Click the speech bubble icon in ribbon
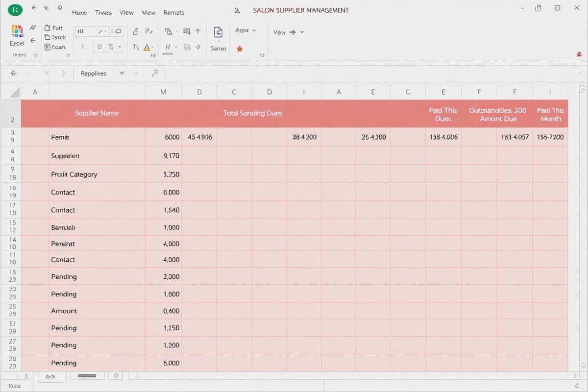The width and height of the screenshot is (588, 392). (x=118, y=31)
